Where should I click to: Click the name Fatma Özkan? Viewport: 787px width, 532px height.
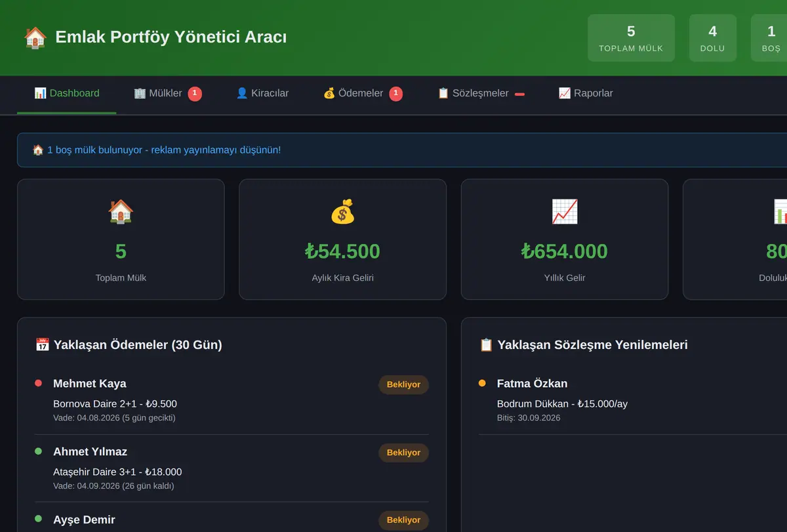pyautogui.click(x=533, y=384)
